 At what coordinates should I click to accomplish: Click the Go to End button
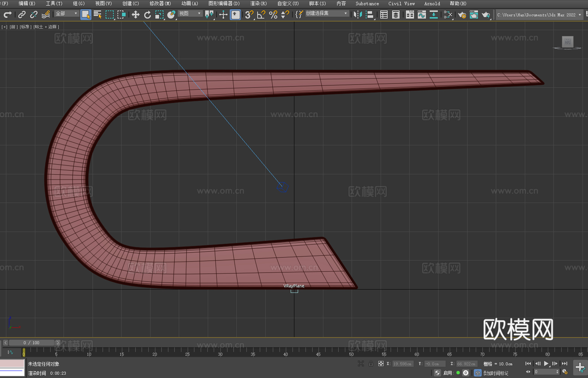[564, 364]
